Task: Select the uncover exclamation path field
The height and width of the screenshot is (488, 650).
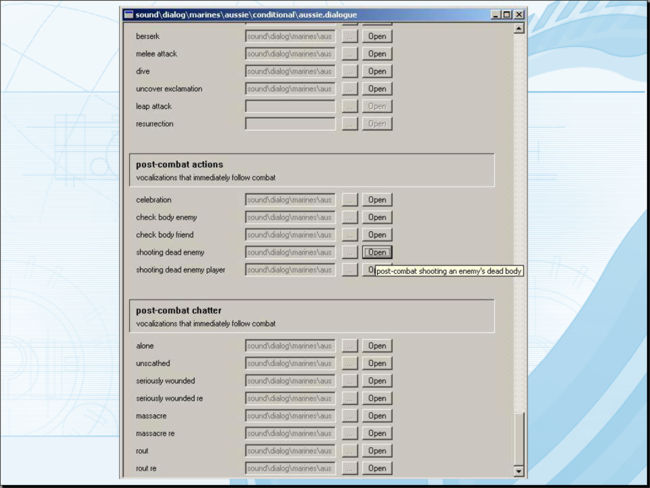Action: [x=290, y=89]
